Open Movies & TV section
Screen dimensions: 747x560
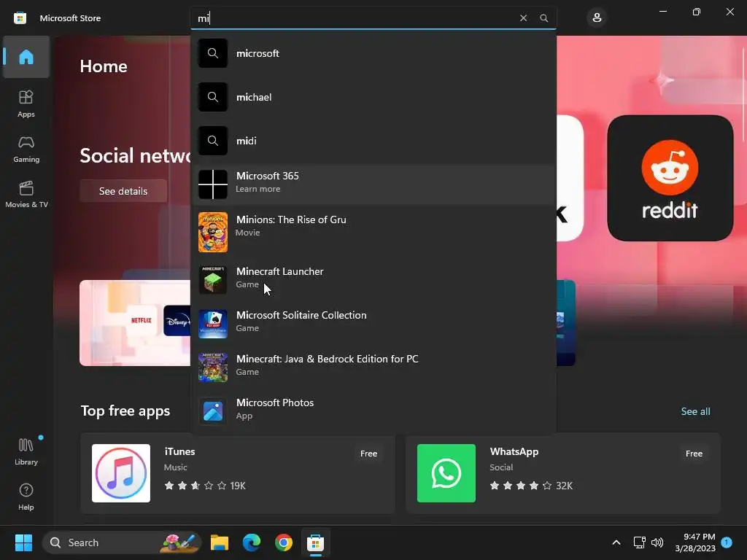pos(26,194)
